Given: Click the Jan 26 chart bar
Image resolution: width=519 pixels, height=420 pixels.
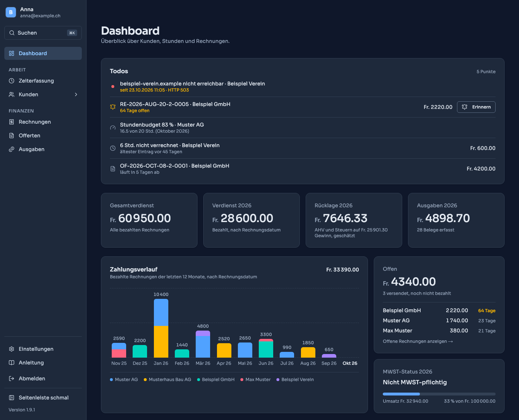Looking at the screenshot, I should (x=161, y=328).
